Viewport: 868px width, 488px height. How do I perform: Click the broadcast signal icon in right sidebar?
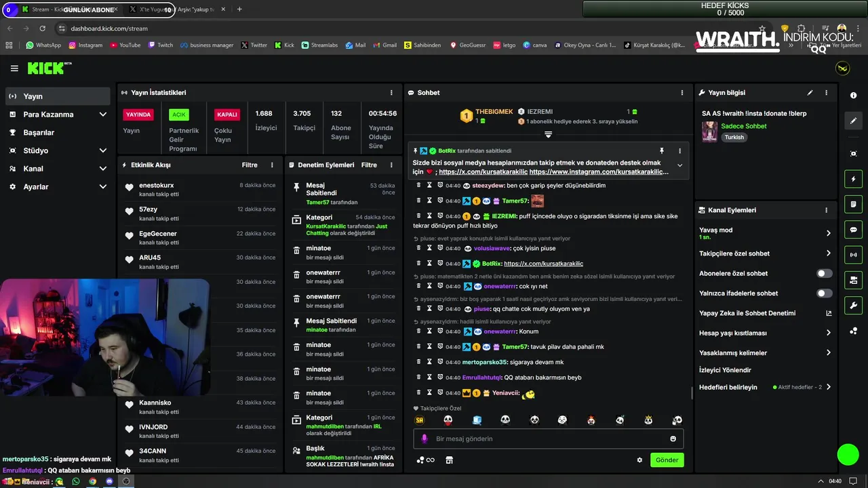(x=854, y=255)
